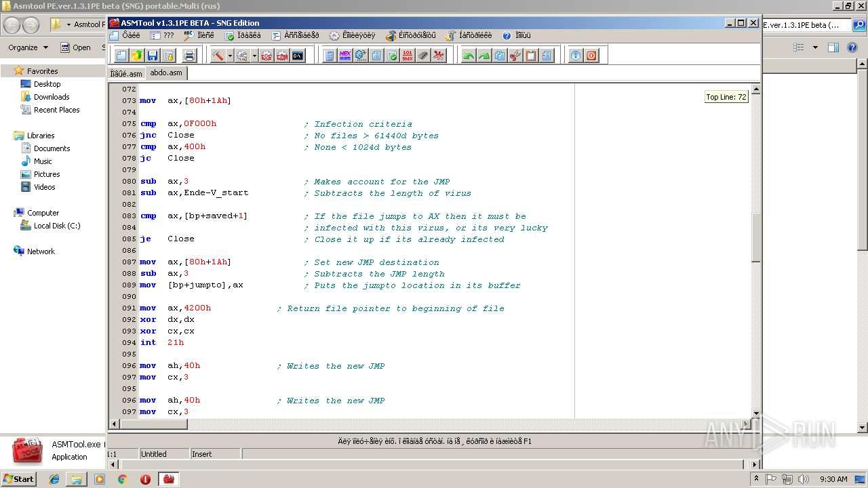Open the 'Ïîèñê' search menu

coord(199,35)
